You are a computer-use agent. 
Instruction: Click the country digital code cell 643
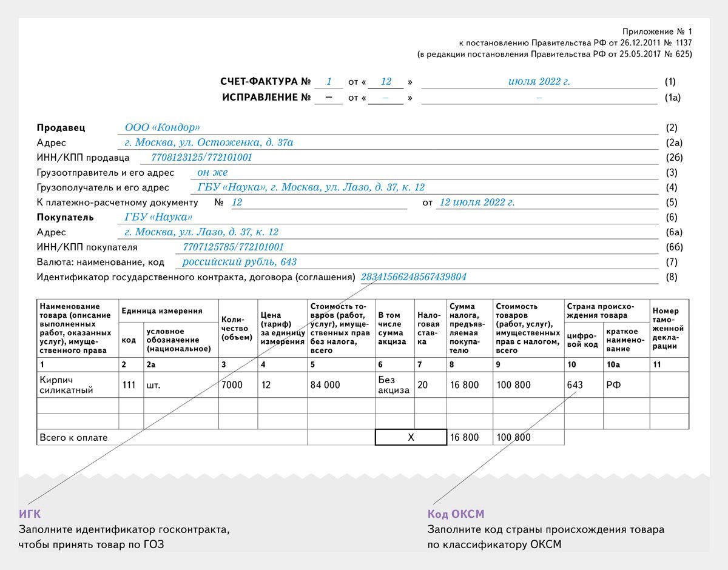(x=575, y=385)
